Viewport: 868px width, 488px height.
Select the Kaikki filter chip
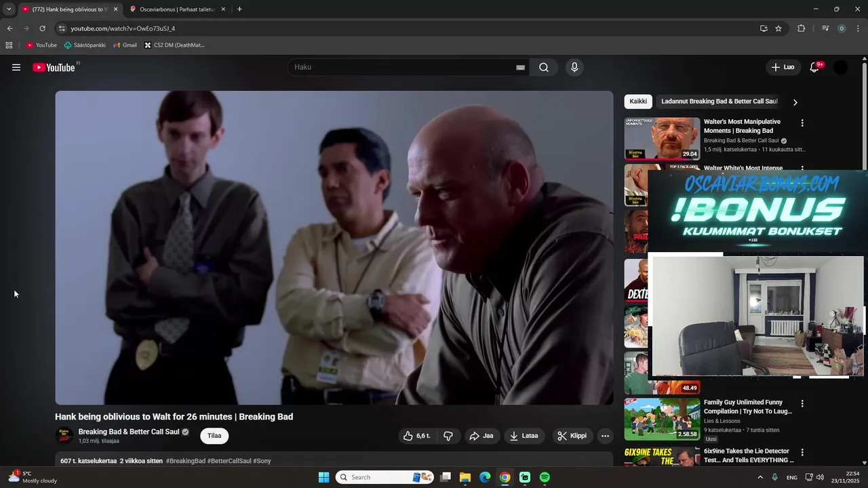click(638, 101)
